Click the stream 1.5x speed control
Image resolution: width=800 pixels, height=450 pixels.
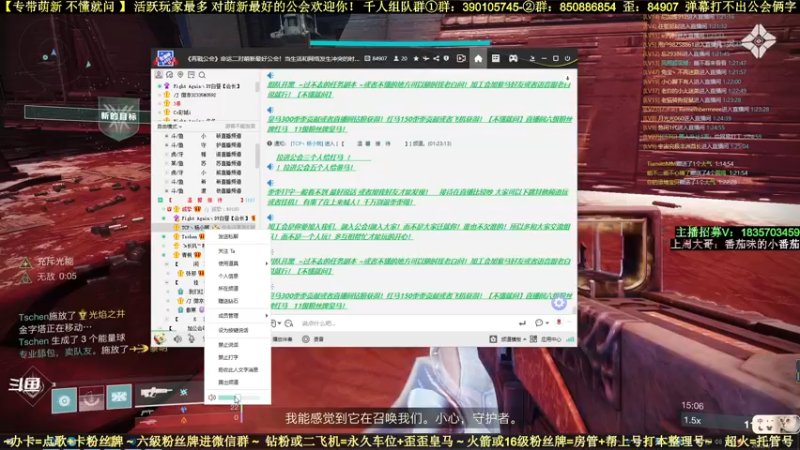pyautogui.click(x=692, y=420)
